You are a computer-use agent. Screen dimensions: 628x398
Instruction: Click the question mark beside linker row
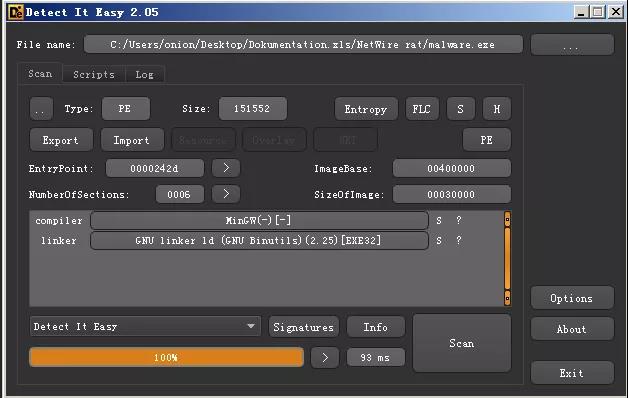coord(459,240)
